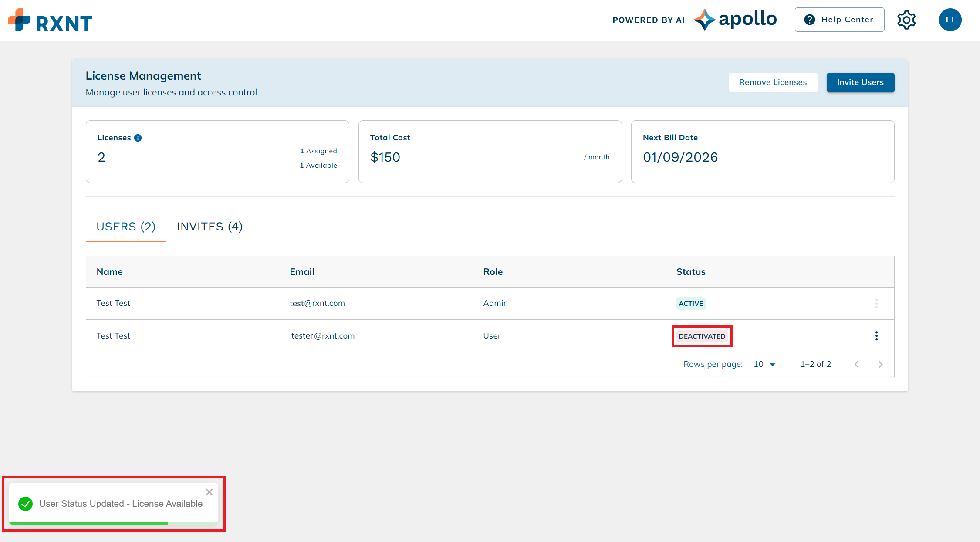980x542 pixels.
Task: Go to next page of users
Action: click(880, 364)
